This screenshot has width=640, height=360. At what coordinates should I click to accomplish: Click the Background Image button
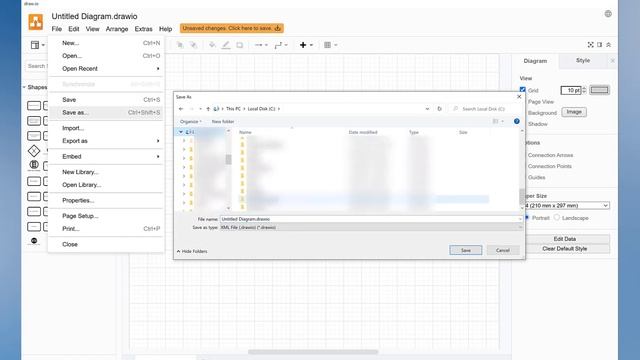tap(574, 112)
